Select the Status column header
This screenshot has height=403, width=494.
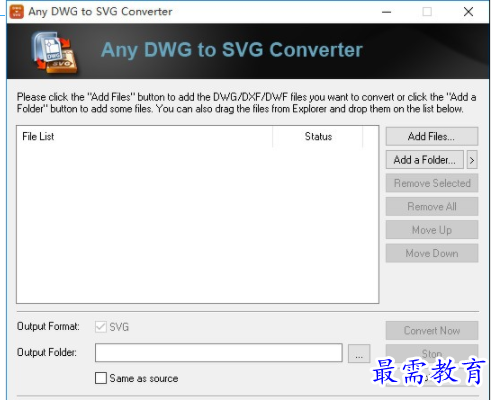click(x=318, y=136)
